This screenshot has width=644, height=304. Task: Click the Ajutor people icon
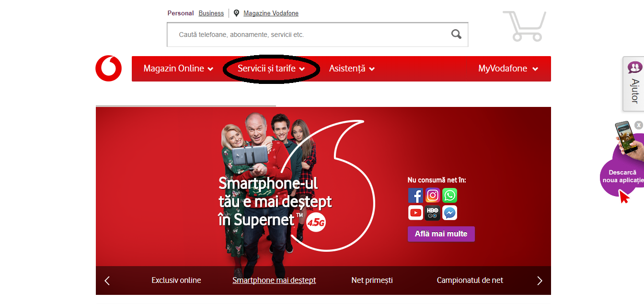pyautogui.click(x=635, y=68)
